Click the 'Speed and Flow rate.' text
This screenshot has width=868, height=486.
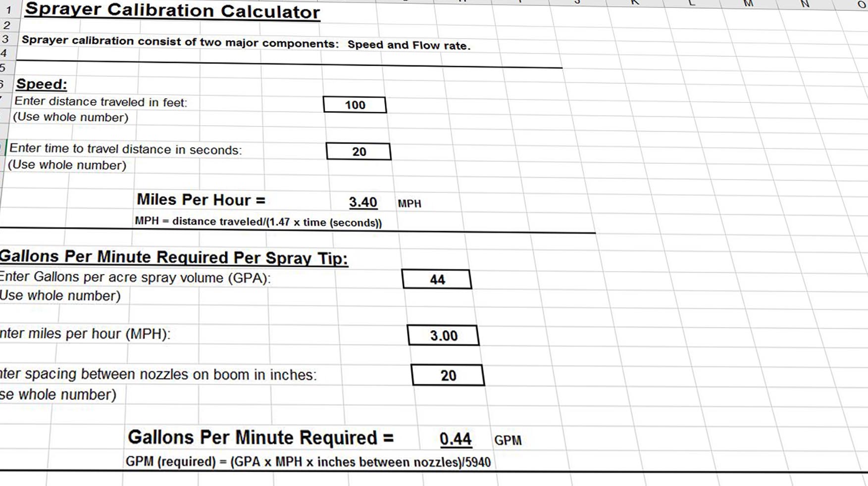pyautogui.click(x=408, y=45)
